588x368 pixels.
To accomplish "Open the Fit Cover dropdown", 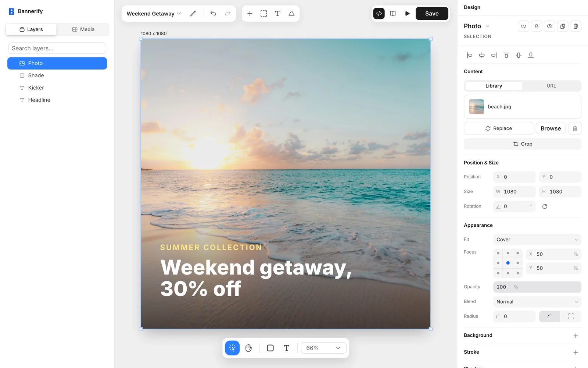I will point(537,240).
